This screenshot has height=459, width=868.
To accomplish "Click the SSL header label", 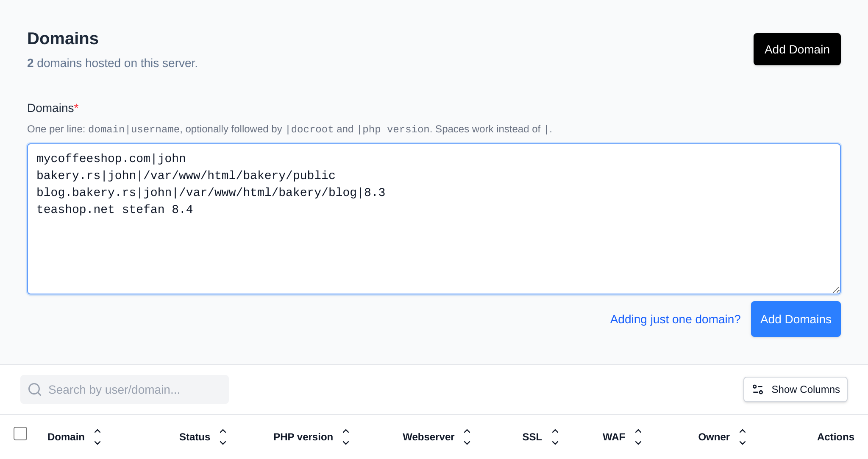I will [x=532, y=437].
